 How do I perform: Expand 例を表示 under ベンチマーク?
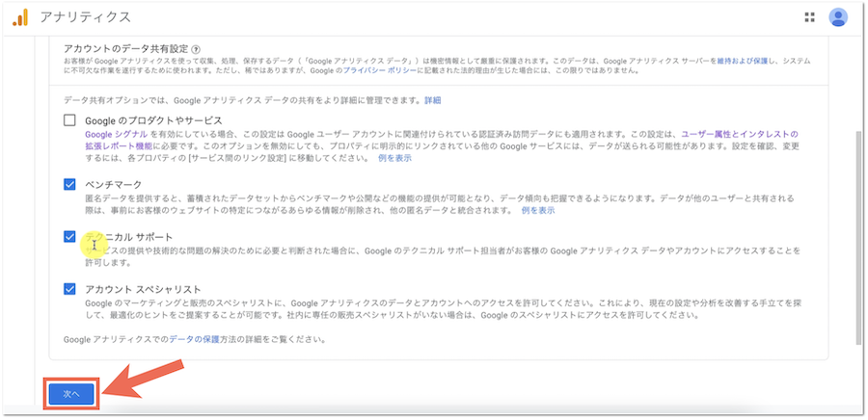[x=538, y=210]
